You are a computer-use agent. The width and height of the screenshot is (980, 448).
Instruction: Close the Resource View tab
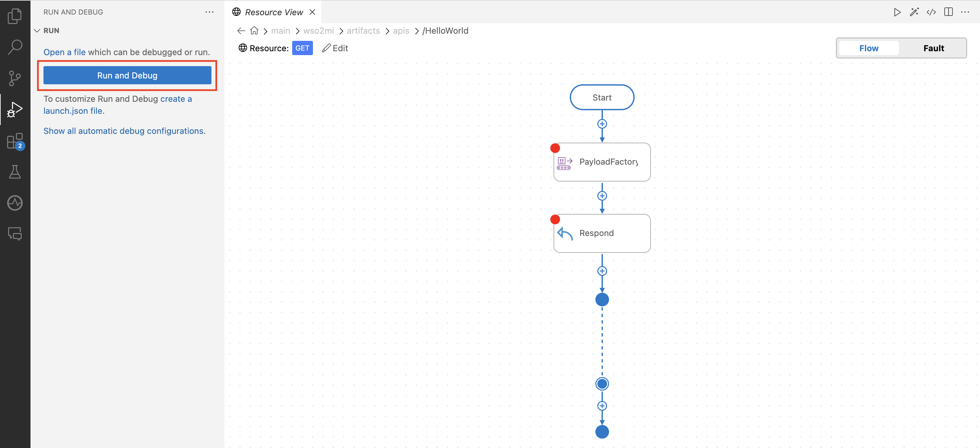tap(312, 12)
